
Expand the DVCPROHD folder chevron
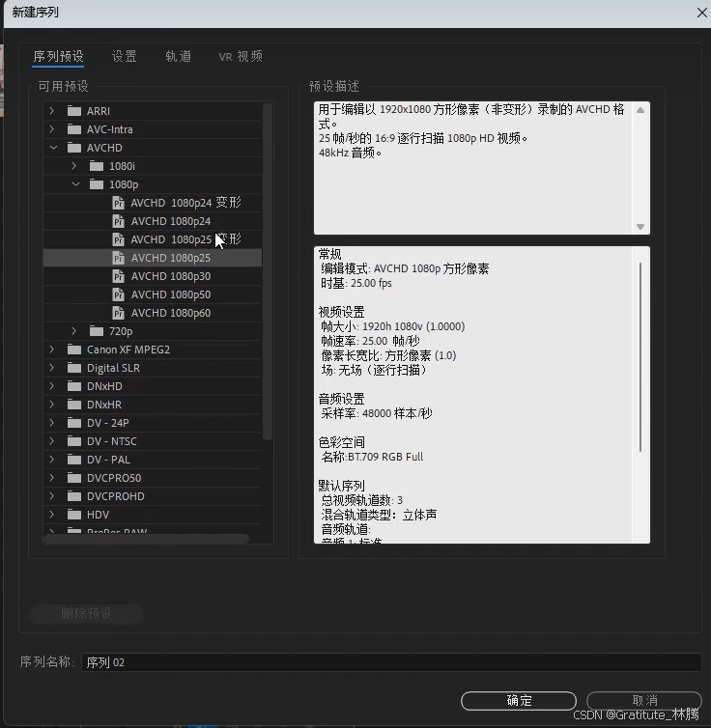[x=52, y=496]
